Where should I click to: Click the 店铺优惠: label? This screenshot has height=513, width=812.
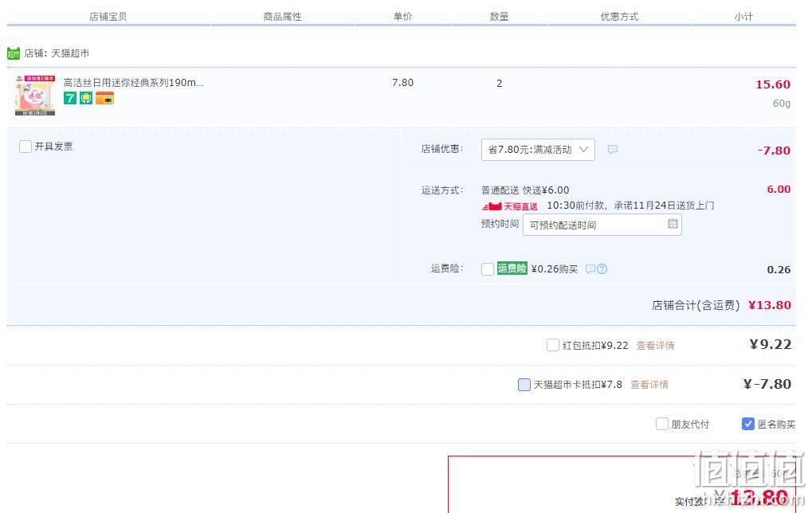[x=441, y=149]
